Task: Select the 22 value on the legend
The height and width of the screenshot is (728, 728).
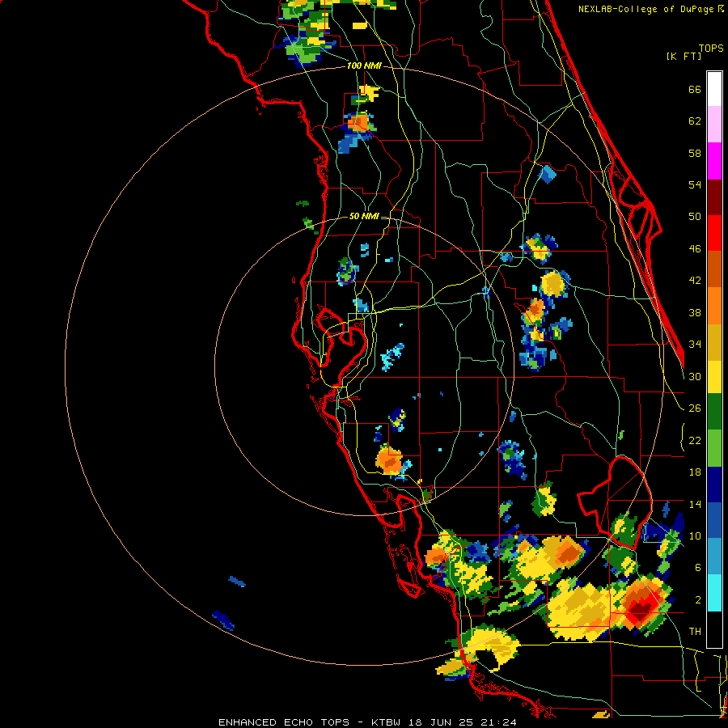Action: pos(695,440)
